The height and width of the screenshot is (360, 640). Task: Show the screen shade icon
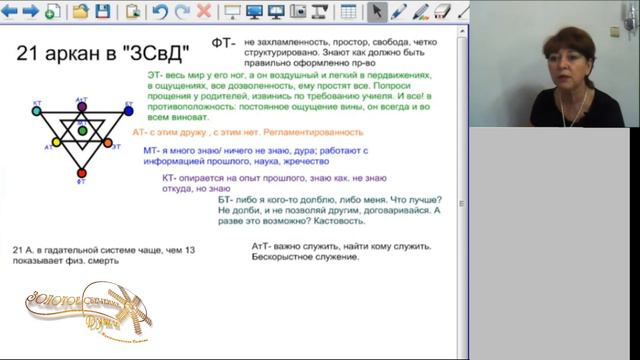pos(233,11)
